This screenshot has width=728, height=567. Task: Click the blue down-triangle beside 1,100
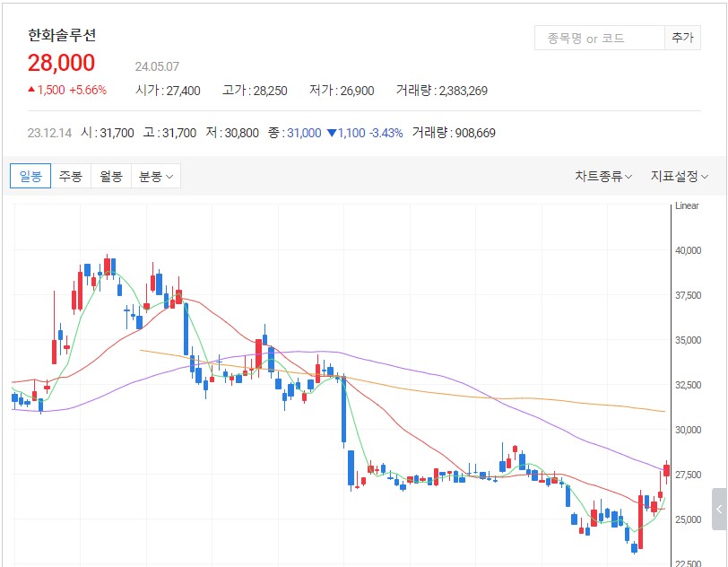pyautogui.click(x=332, y=133)
